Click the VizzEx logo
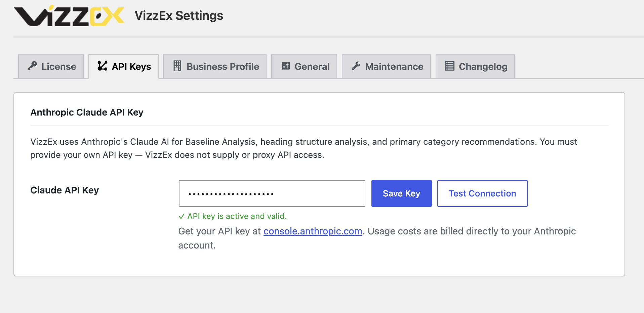Image resolution: width=644 pixels, height=313 pixels. (x=69, y=15)
